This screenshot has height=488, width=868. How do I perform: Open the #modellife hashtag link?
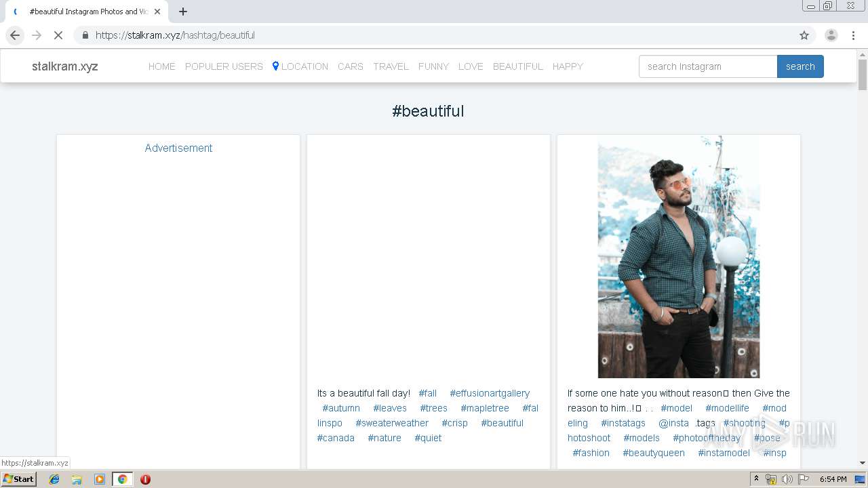(727, 408)
